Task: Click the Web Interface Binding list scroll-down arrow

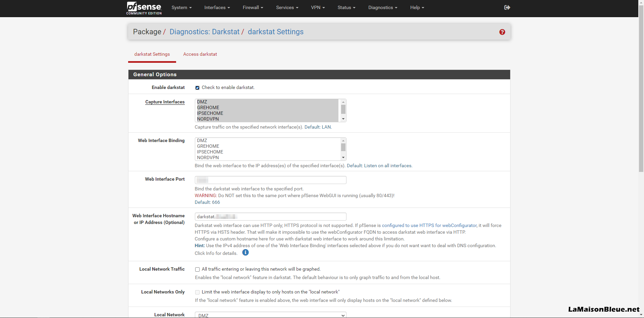Action: pos(343,157)
